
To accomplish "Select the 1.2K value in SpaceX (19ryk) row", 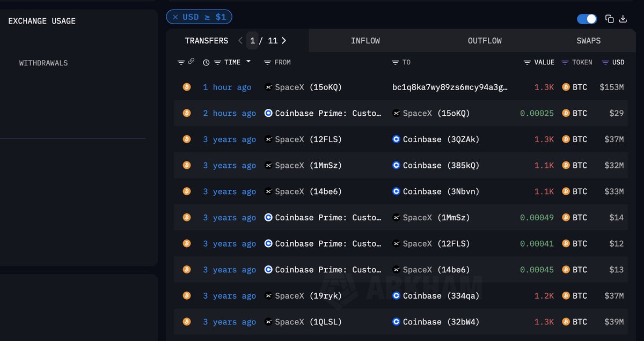I will point(544,296).
